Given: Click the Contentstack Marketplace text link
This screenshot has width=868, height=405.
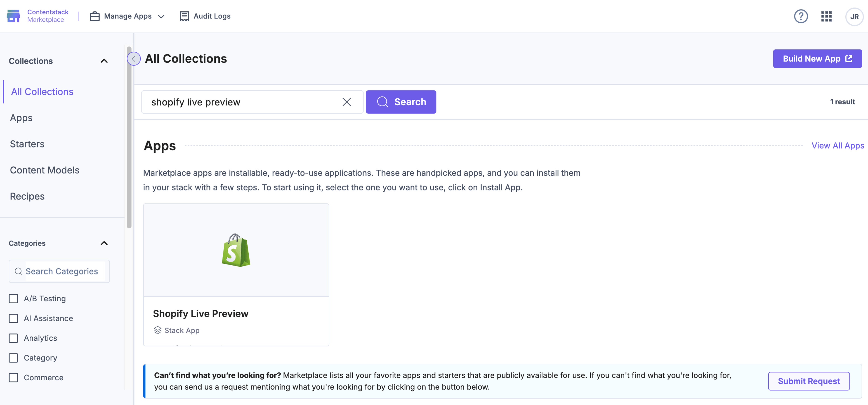Looking at the screenshot, I should [x=47, y=16].
